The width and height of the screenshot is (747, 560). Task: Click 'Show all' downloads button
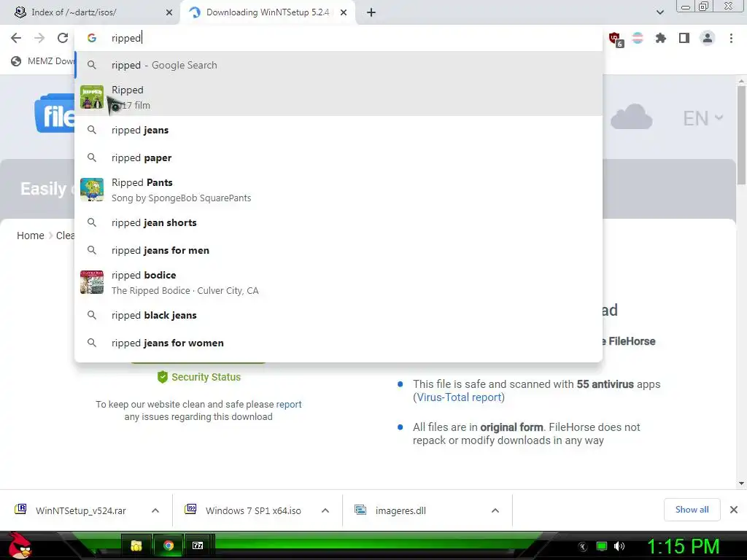692,510
